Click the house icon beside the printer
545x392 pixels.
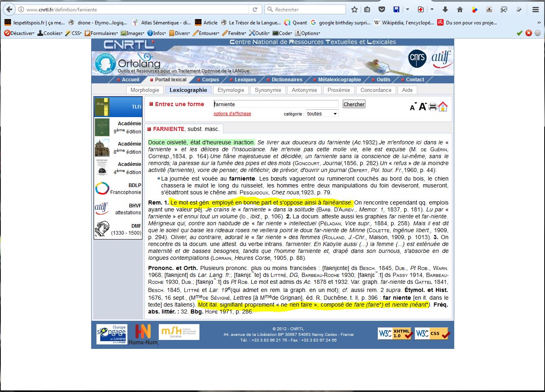[443, 107]
